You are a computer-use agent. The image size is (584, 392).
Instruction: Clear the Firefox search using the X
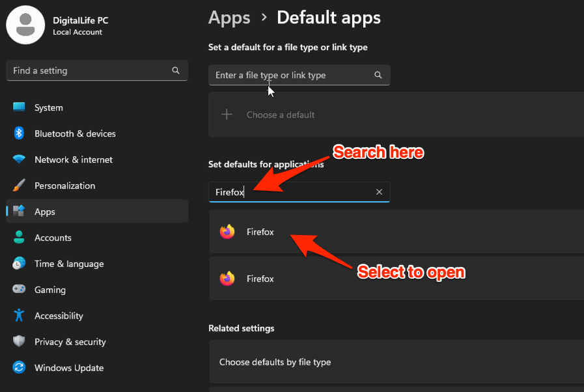[x=379, y=191]
